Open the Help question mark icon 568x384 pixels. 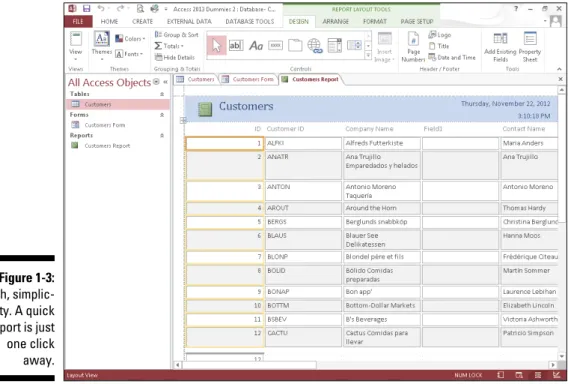click(x=515, y=9)
